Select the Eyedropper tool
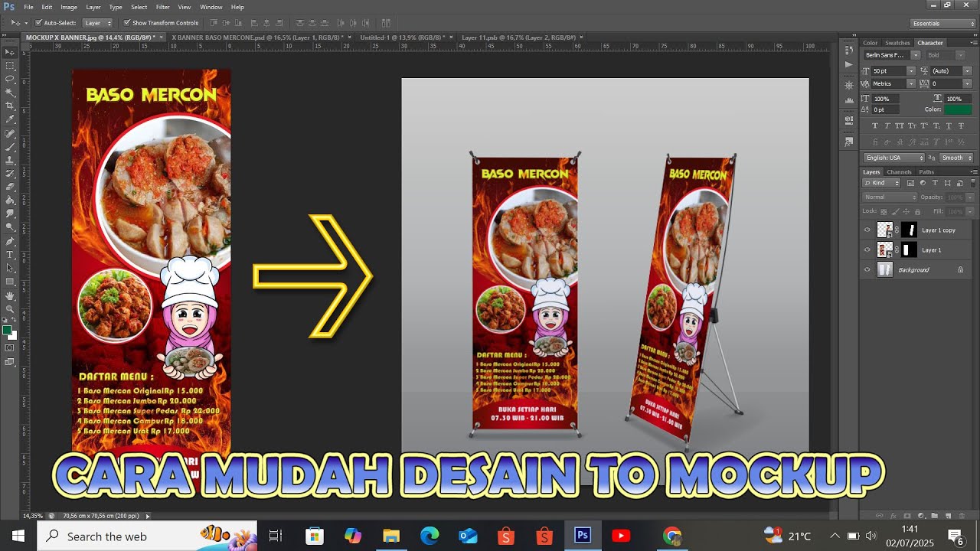 click(10, 119)
